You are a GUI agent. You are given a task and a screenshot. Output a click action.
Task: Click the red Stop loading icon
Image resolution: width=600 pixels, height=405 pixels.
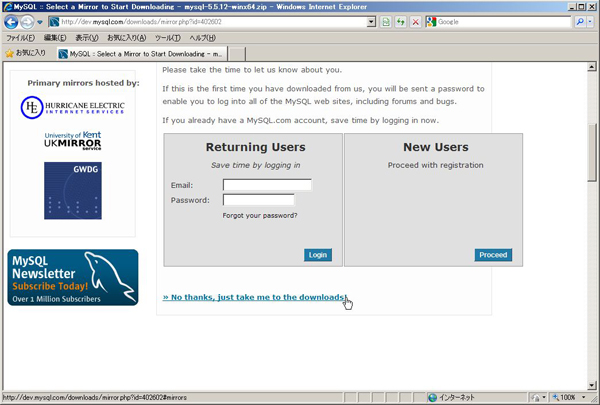(x=415, y=22)
